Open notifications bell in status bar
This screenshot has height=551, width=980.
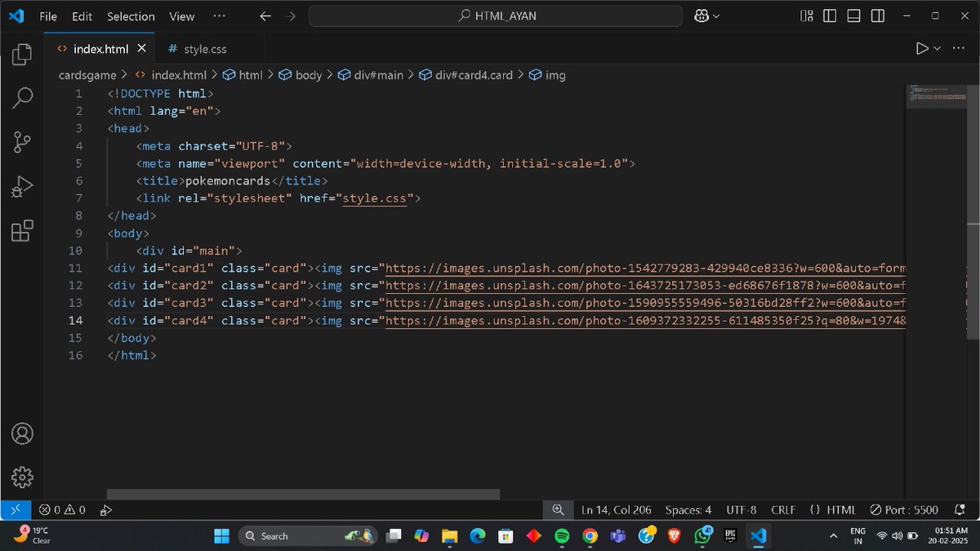pyautogui.click(x=961, y=509)
